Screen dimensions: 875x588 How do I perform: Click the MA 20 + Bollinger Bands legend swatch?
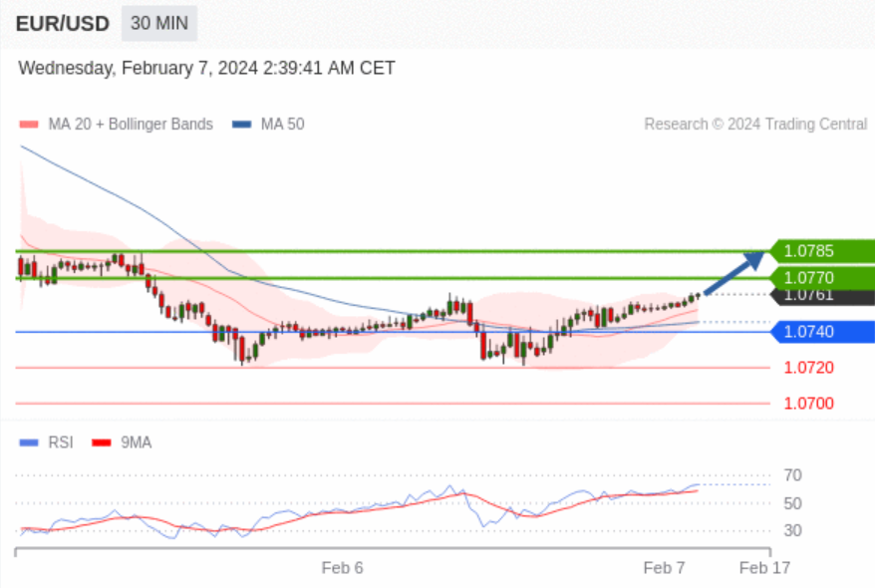29,125
